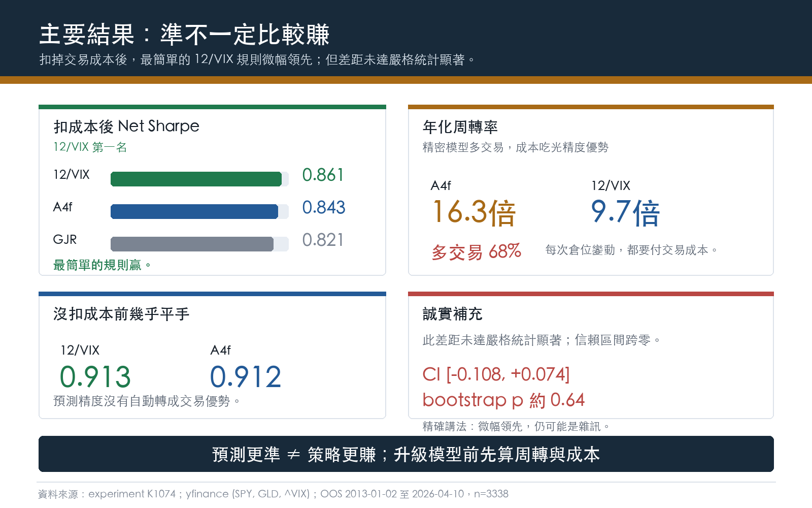Select the green 0.913 gross Sharpe number

[95, 377]
